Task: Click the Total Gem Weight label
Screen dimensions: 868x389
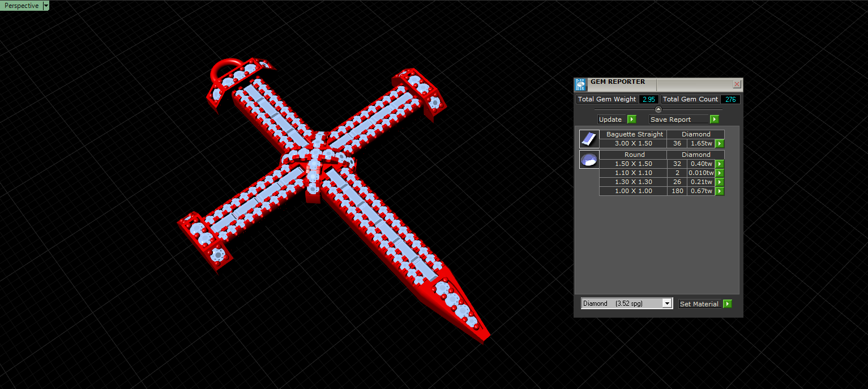Action: [x=608, y=99]
